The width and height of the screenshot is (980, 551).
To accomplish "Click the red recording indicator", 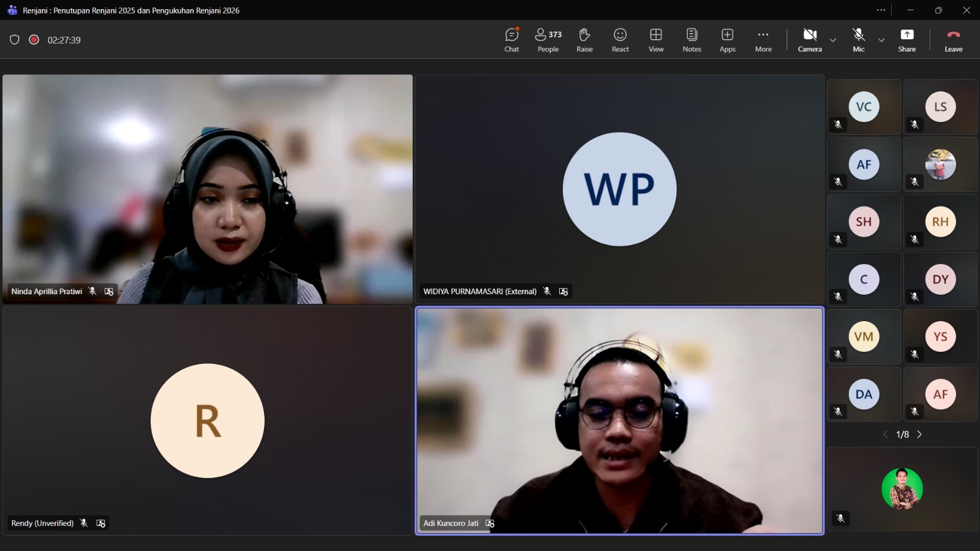I will [x=34, y=40].
